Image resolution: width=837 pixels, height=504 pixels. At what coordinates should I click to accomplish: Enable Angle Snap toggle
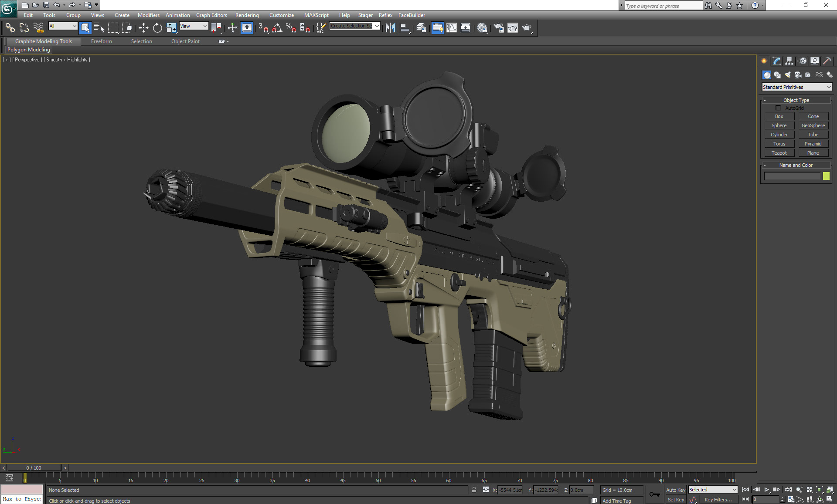276,27
